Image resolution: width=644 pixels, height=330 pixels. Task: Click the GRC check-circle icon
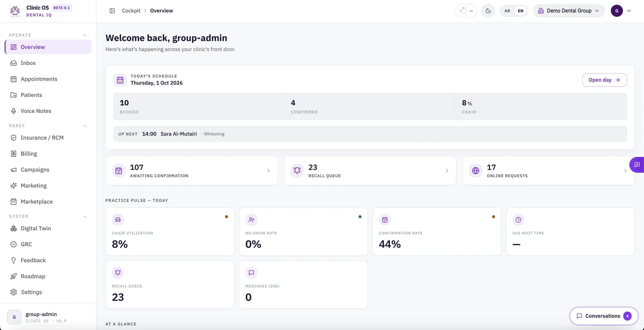(x=14, y=244)
